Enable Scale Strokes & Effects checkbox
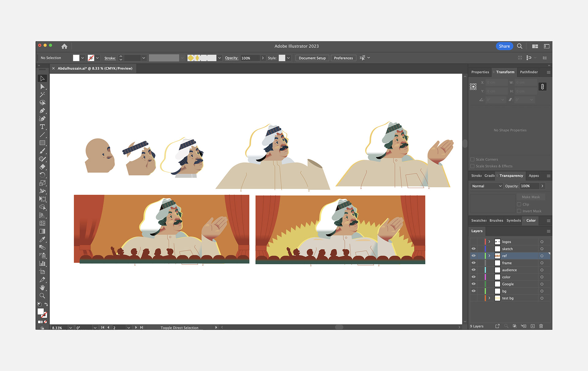This screenshot has height=371, width=588. coord(472,166)
